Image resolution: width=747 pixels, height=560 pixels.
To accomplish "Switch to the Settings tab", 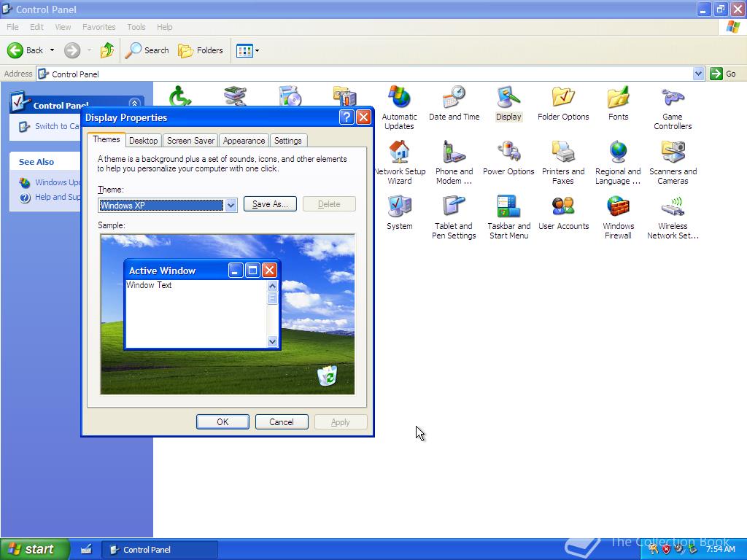I will (287, 141).
